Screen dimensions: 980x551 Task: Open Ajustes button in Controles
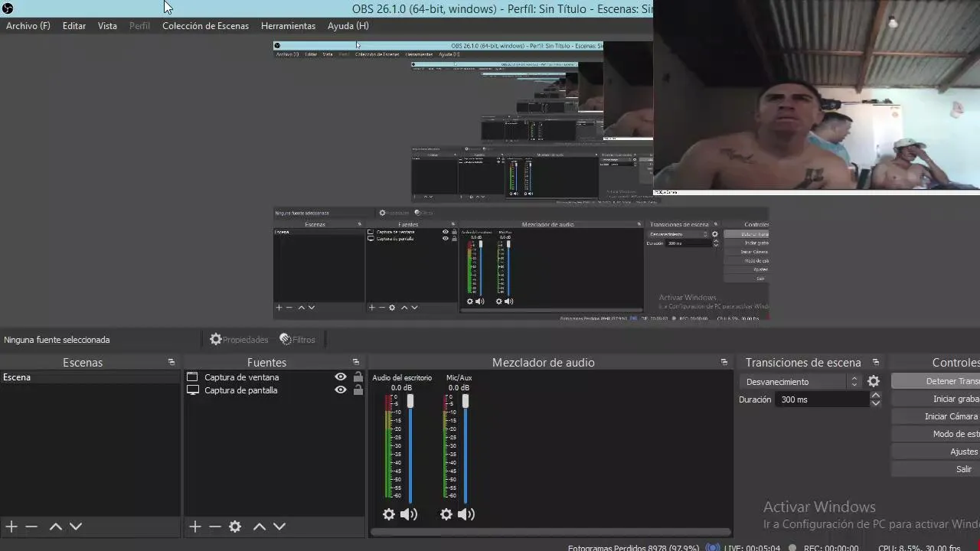tap(936, 452)
